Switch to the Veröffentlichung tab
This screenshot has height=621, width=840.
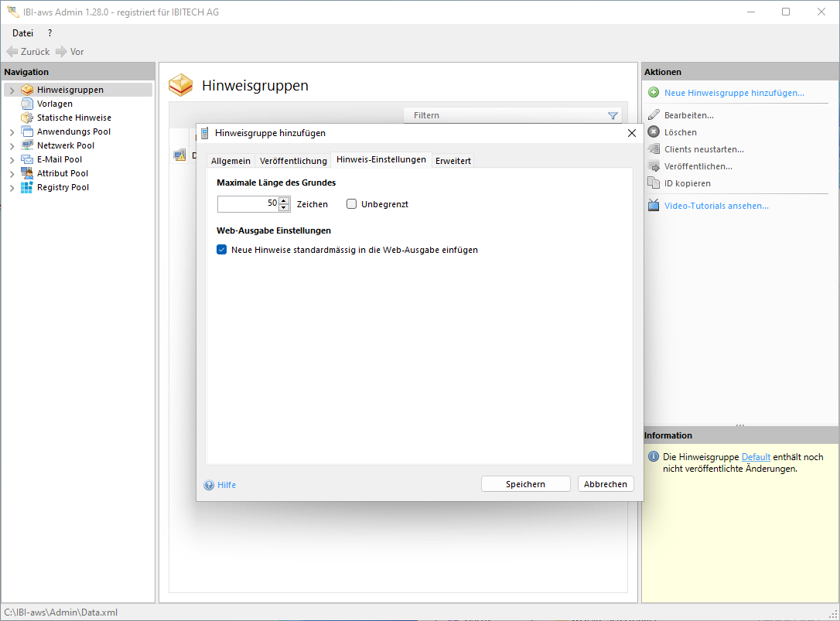pos(293,161)
